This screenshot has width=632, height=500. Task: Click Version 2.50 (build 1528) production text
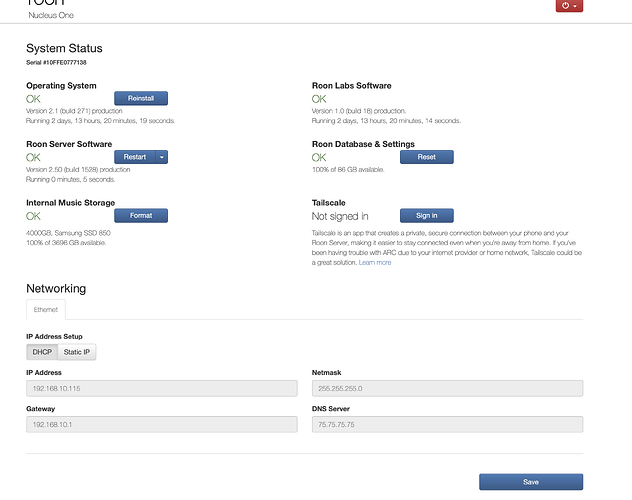click(78, 170)
